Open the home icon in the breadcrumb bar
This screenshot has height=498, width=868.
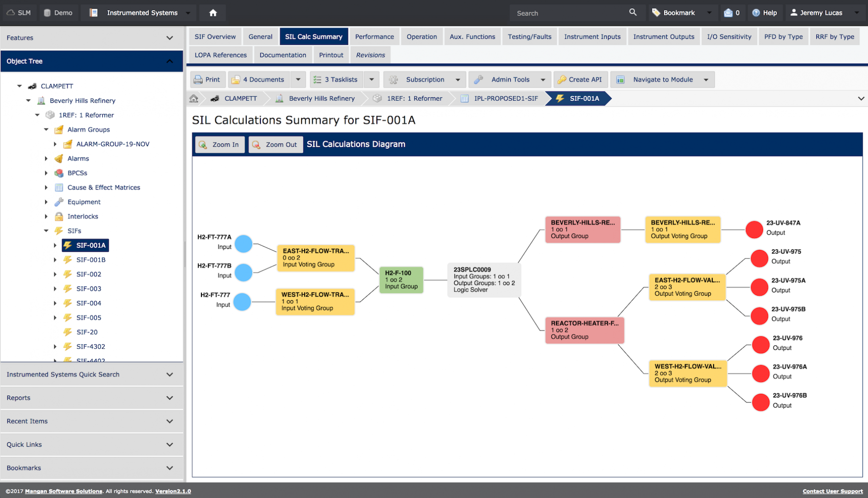tap(193, 98)
